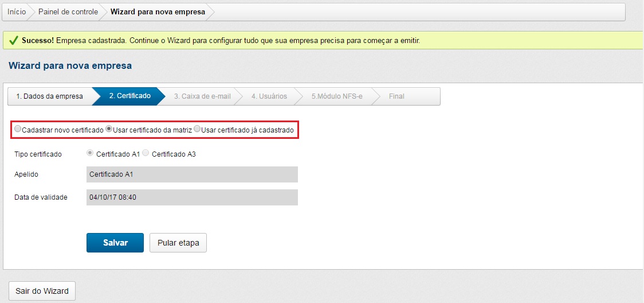Open the Final wizard step
The image size is (644, 303).
point(396,96)
